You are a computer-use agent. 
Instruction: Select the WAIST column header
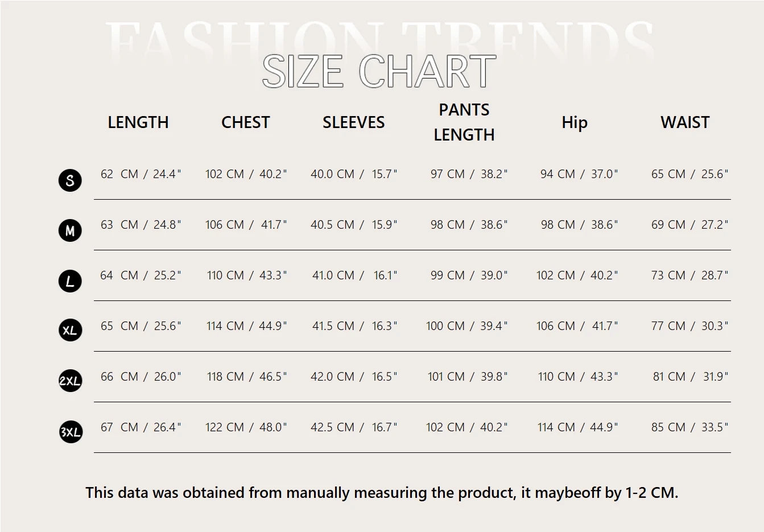(685, 122)
